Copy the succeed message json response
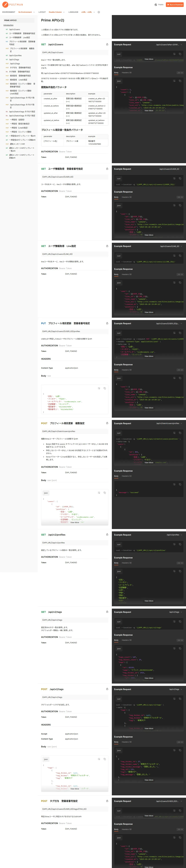This screenshot has width=186, height=868. pos(180,484)
